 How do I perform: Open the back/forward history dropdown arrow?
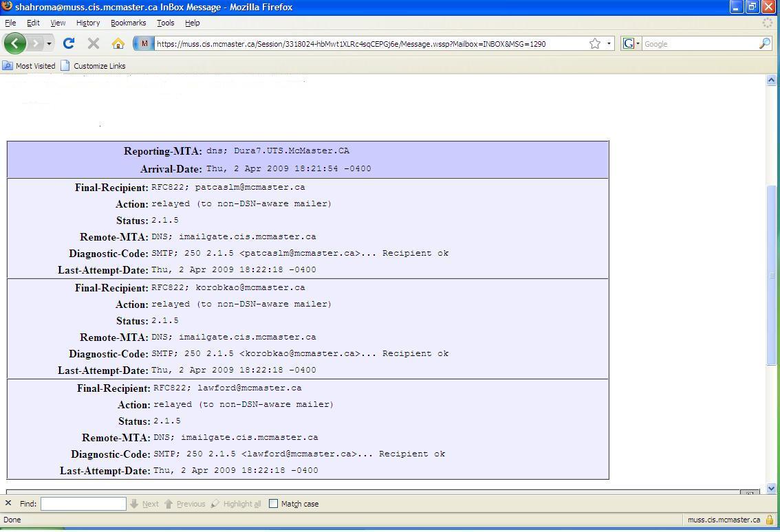pos(49,43)
